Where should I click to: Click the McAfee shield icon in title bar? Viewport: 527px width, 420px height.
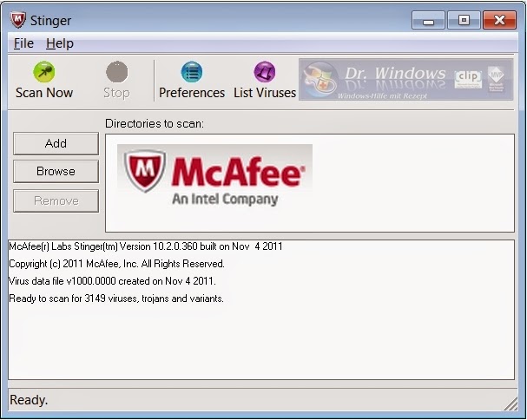[18, 20]
